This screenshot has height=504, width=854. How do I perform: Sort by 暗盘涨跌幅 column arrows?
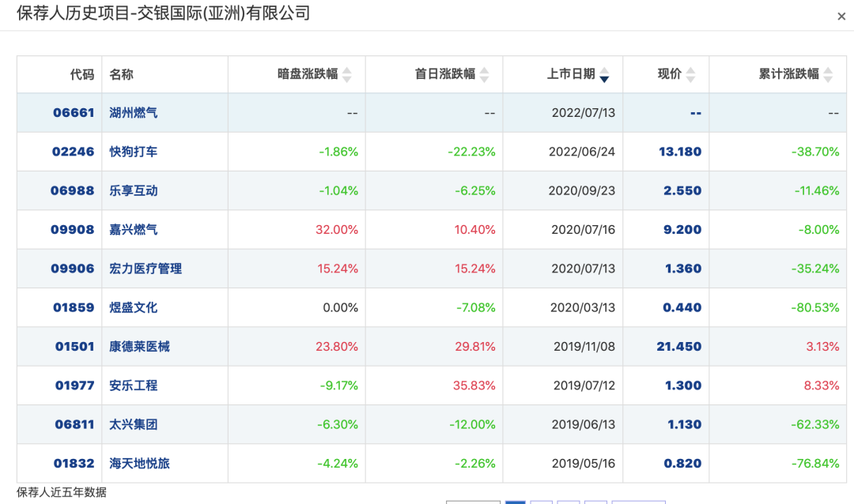click(x=346, y=74)
